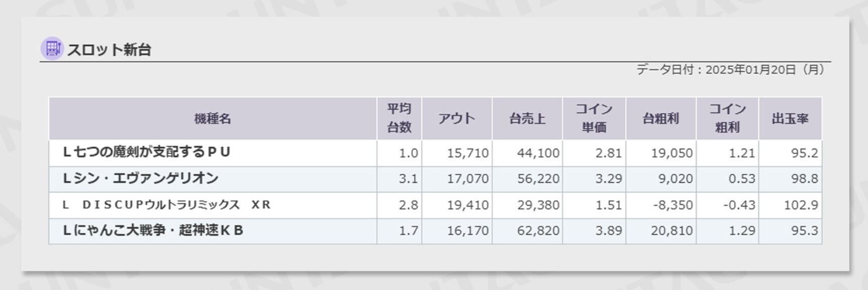The width and height of the screenshot is (868, 290).
Task: Sort by 出玉率 column header
Action: 790,119
